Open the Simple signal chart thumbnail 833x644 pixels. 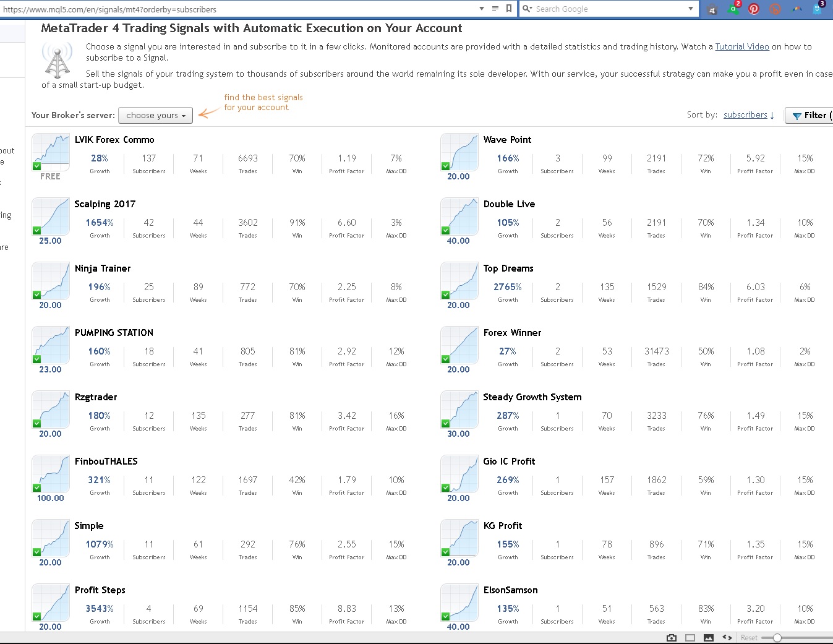(x=51, y=538)
